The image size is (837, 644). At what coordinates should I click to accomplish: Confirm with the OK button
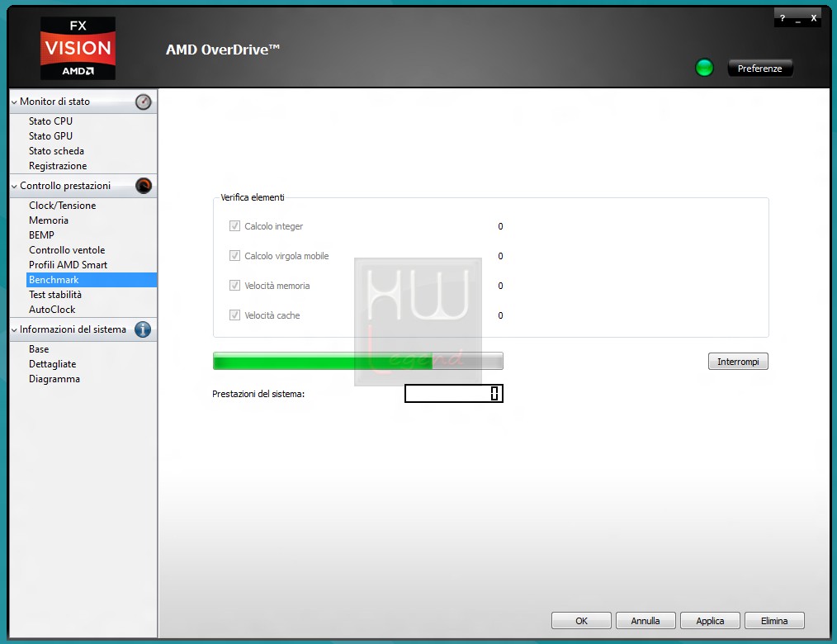581,621
